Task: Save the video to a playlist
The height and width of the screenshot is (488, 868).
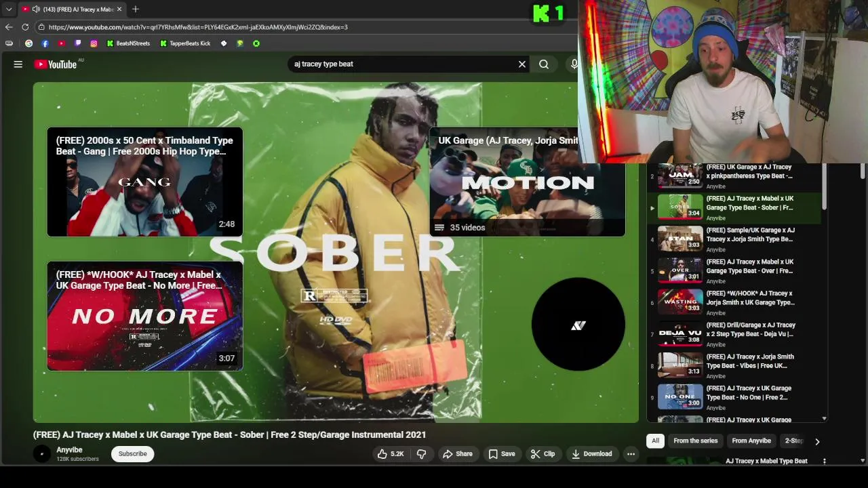Action: click(502, 454)
